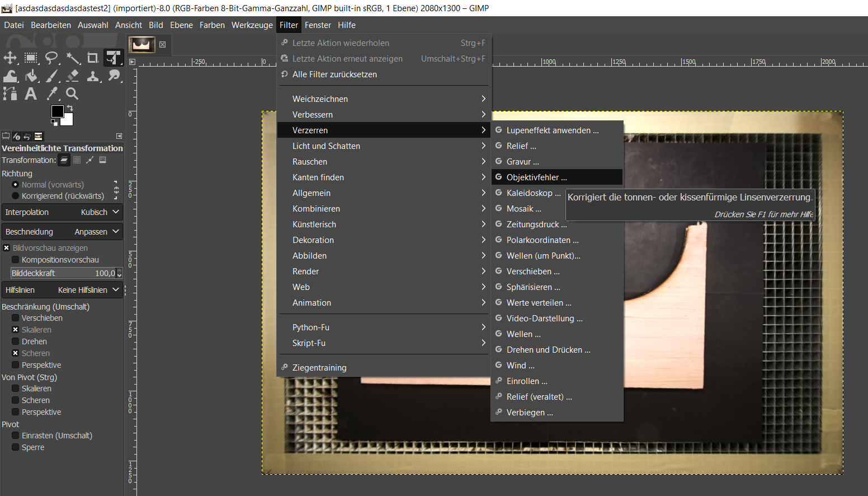Toggle the Perspektive constraint checkbox under Beschränkung

click(16, 365)
